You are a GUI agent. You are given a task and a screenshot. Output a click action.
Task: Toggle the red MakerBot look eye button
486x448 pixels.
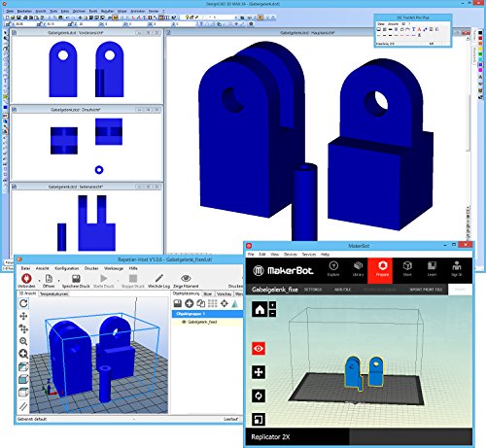(x=259, y=348)
